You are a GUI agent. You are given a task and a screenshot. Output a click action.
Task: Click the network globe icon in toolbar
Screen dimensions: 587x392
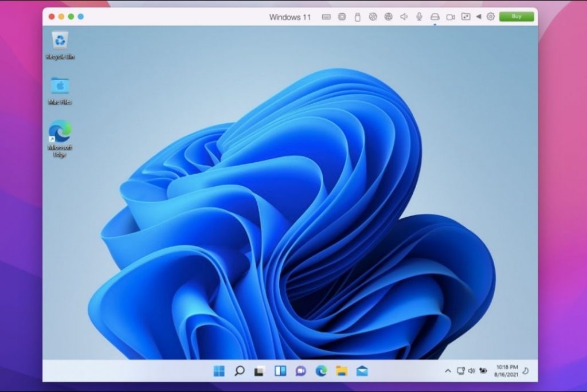(x=388, y=17)
